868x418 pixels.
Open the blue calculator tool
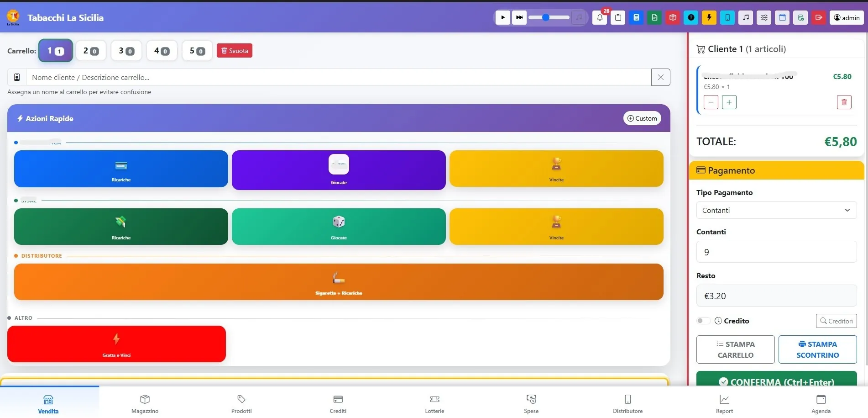(x=636, y=18)
